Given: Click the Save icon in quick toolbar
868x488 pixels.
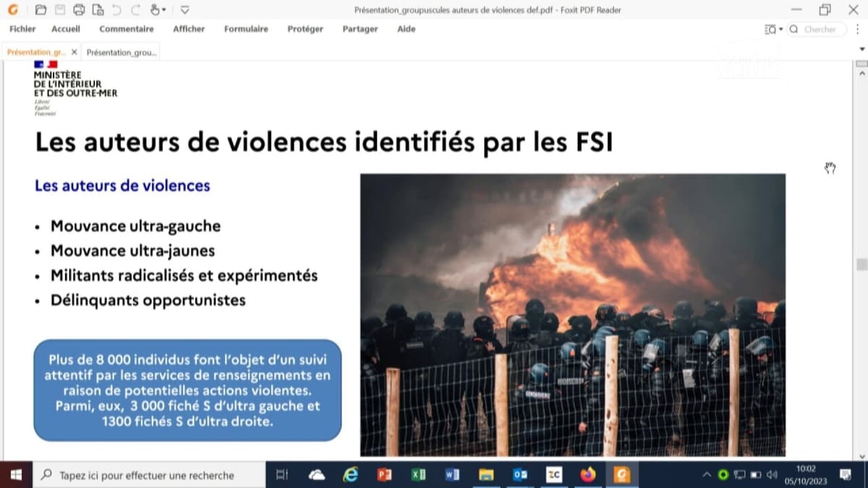Looking at the screenshot, I should pyautogui.click(x=60, y=9).
